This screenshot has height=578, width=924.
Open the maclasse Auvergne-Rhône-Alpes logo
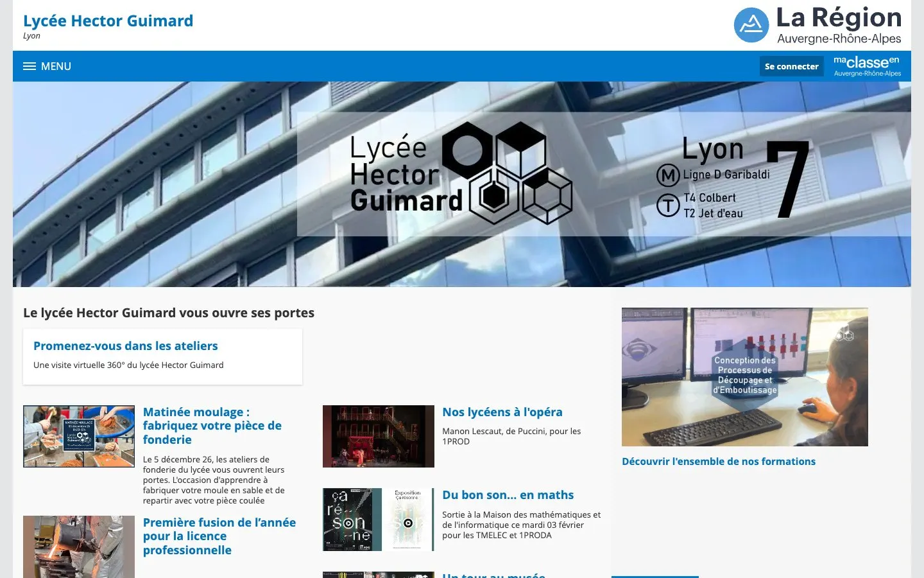(867, 66)
